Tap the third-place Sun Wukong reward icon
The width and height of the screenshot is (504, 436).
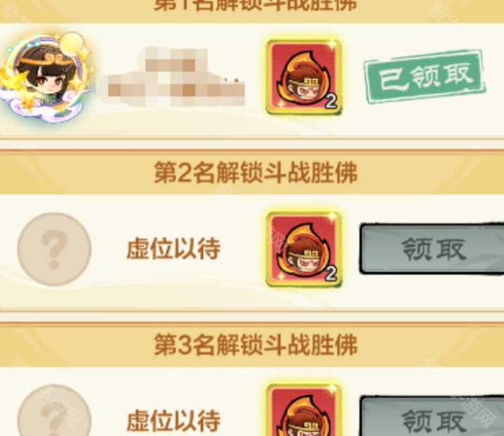(303, 410)
